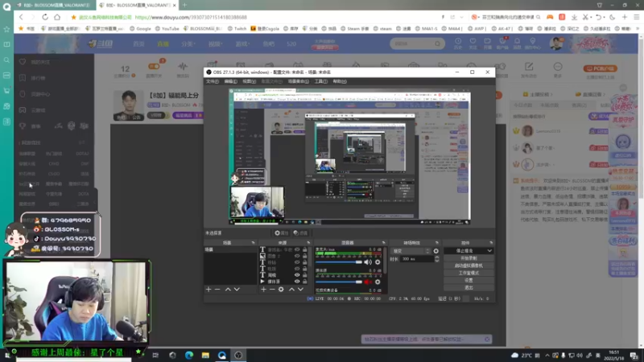
Task: Open the 游戏 dropdown in Douyu header
Action: (x=242, y=43)
